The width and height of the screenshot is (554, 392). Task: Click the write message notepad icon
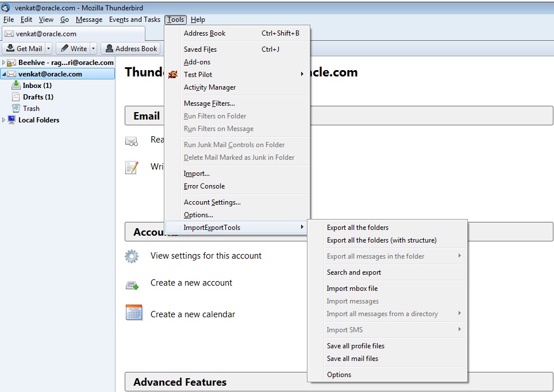pyautogui.click(x=132, y=167)
